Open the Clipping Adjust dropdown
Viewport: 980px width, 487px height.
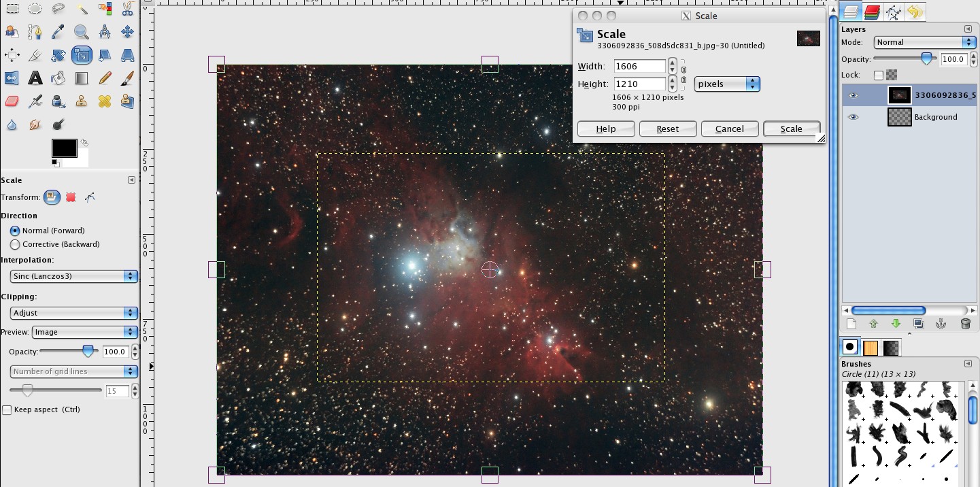(74, 313)
